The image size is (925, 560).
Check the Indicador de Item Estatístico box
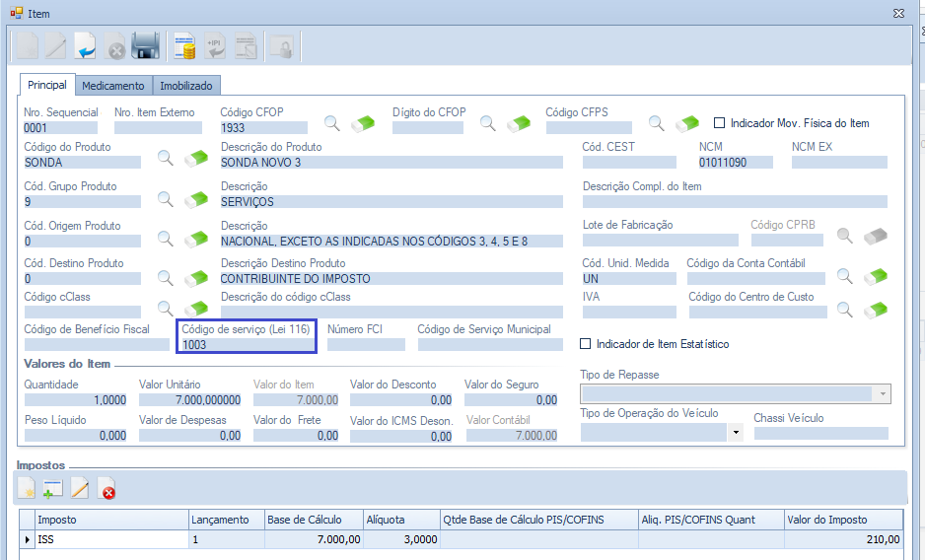coord(586,344)
